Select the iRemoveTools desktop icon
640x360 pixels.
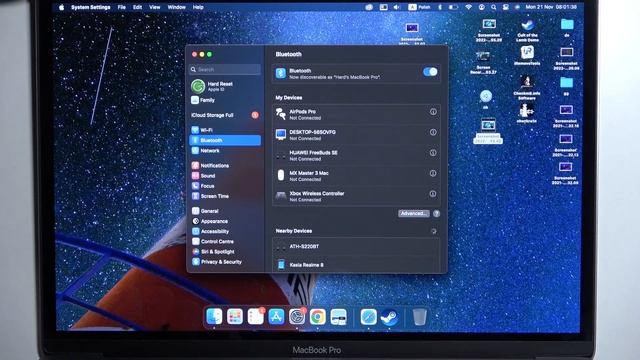[527, 56]
